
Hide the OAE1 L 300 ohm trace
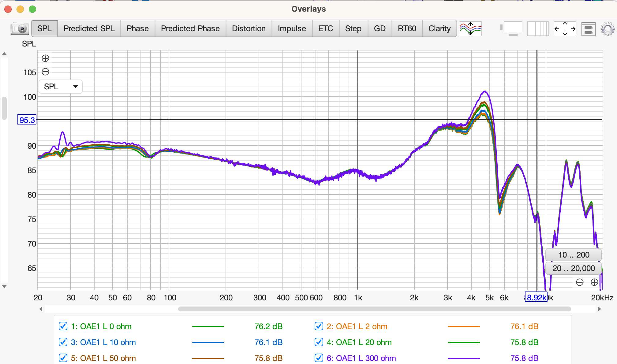point(319,358)
